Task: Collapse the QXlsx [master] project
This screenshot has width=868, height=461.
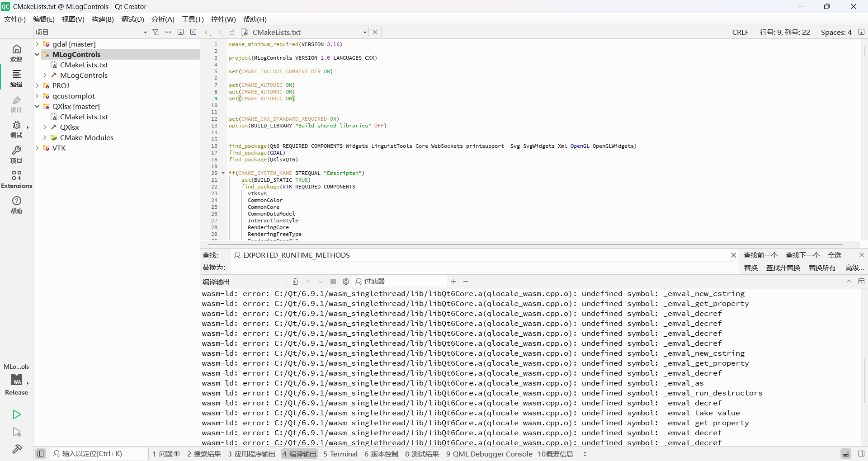Action: (x=38, y=106)
